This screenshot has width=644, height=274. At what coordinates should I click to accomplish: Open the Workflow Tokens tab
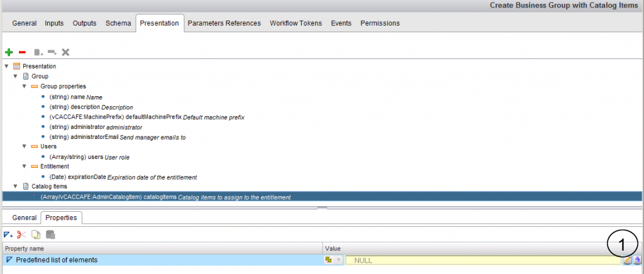(296, 23)
